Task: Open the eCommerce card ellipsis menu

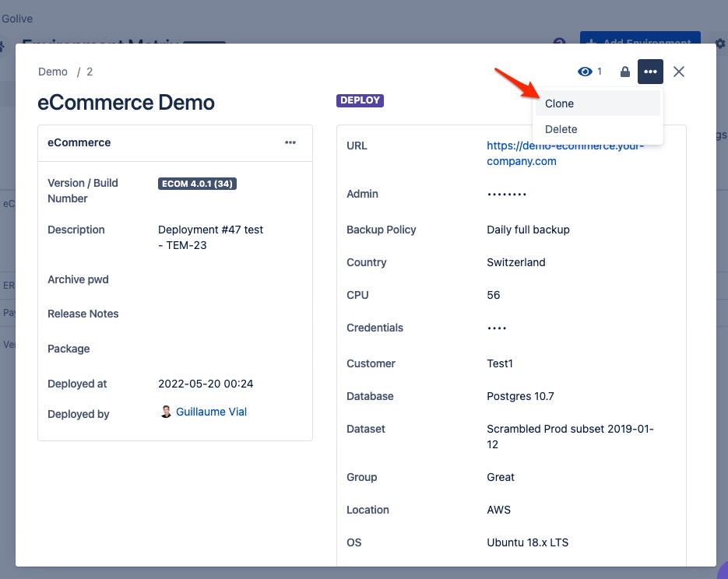Action: pyautogui.click(x=290, y=142)
